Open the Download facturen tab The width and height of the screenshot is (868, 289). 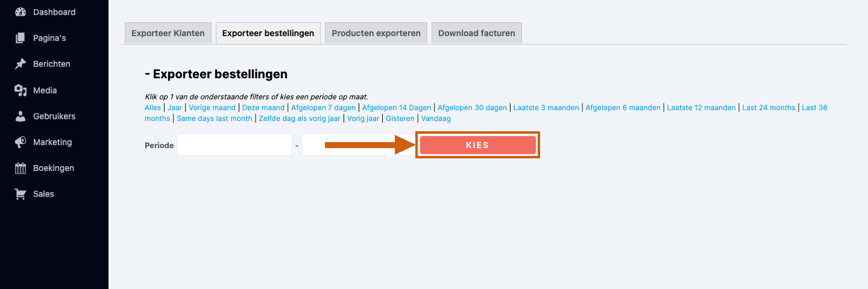[477, 33]
